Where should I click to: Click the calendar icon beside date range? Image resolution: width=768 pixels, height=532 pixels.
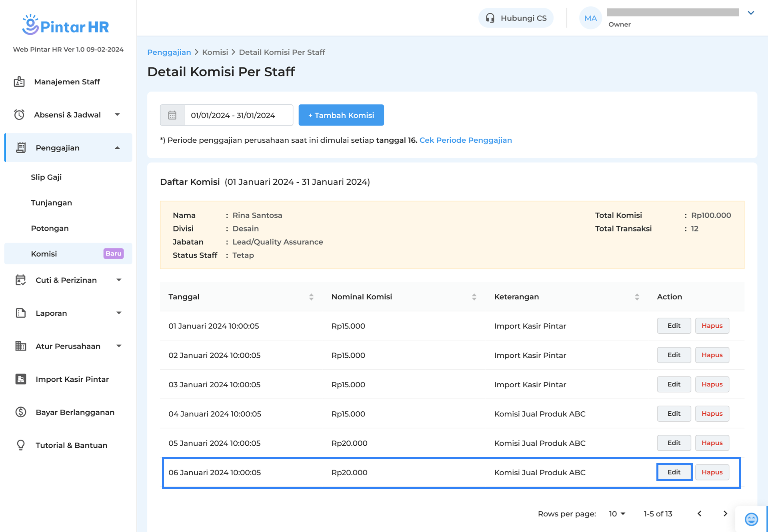172,115
